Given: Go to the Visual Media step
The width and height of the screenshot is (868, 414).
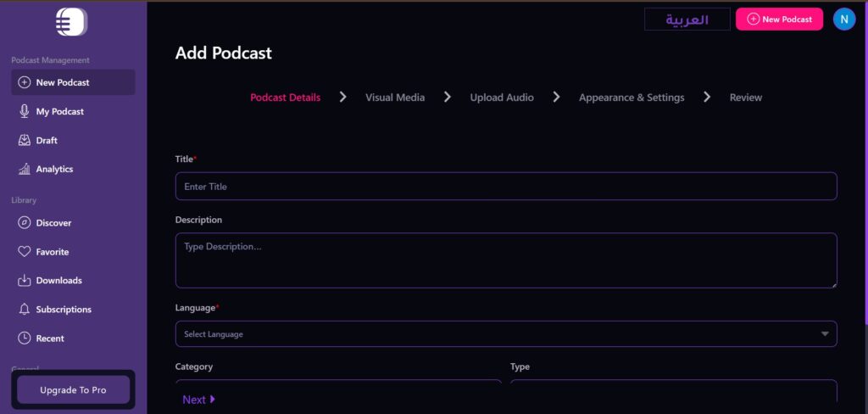Looking at the screenshot, I should 394,98.
